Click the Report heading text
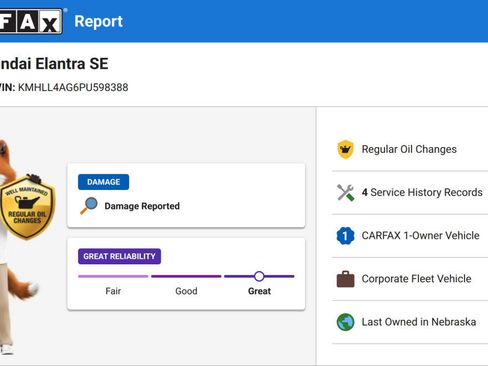Screen dimensions: 488x366 tap(98, 21)
